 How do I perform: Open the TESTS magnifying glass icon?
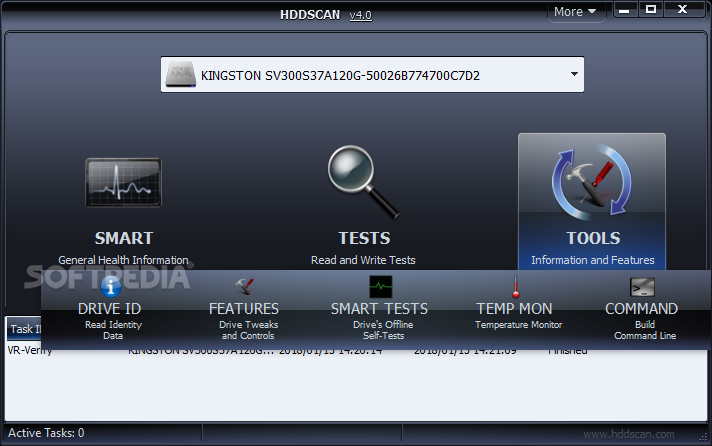pos(363,182)
